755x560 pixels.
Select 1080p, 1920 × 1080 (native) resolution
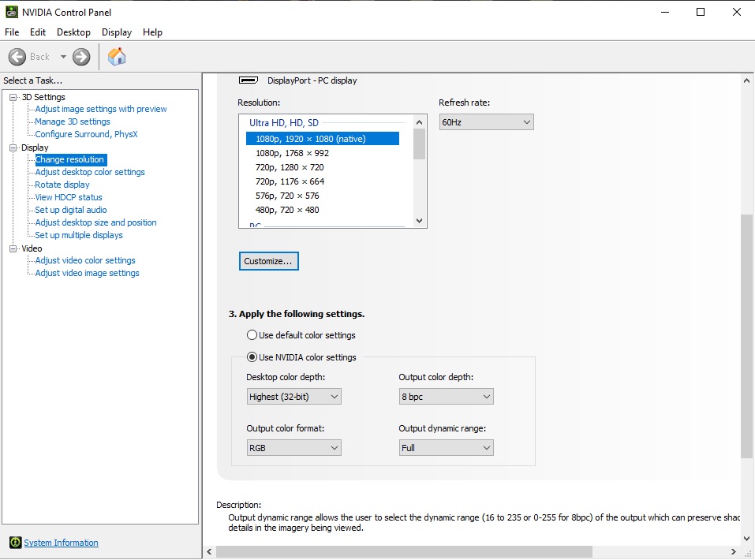[x=323, y=139]
